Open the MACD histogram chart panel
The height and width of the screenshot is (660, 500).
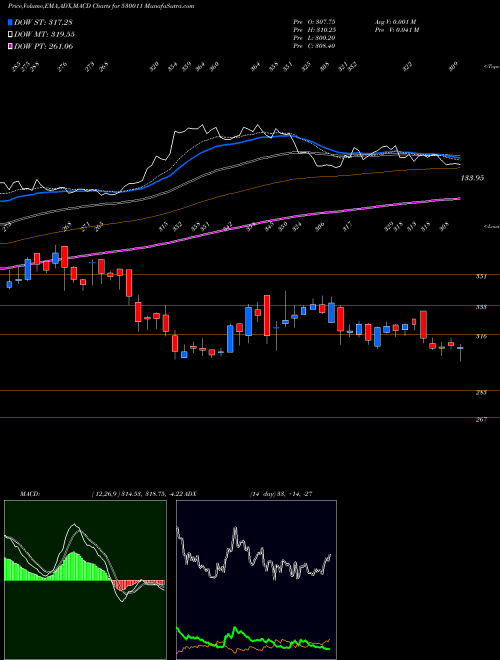(x=85, y=580)
